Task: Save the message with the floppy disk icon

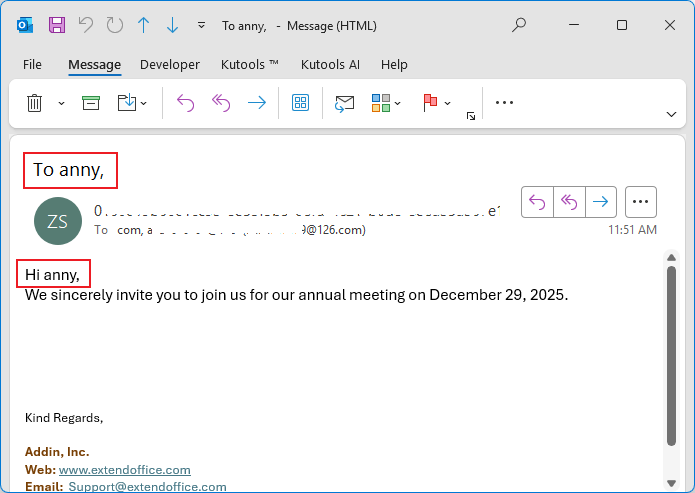Action: (57, 25)
